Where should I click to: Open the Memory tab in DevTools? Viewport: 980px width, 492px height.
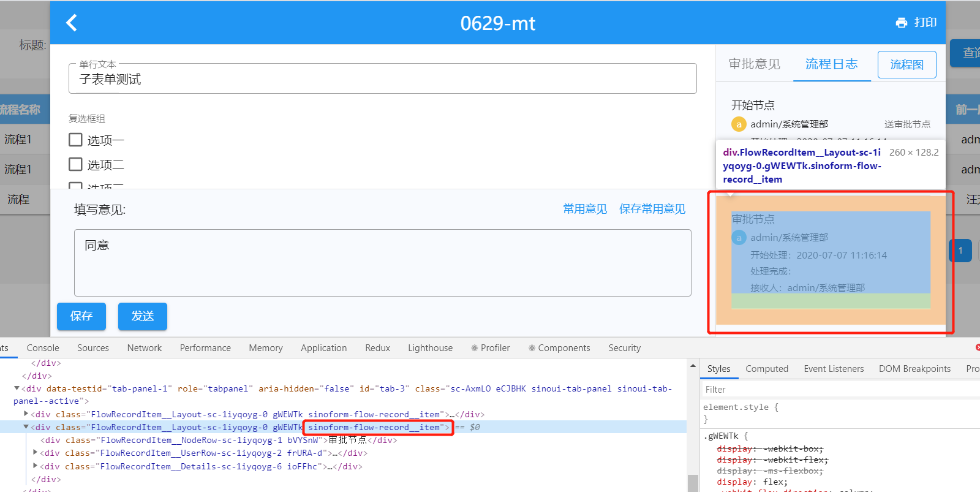266,348
